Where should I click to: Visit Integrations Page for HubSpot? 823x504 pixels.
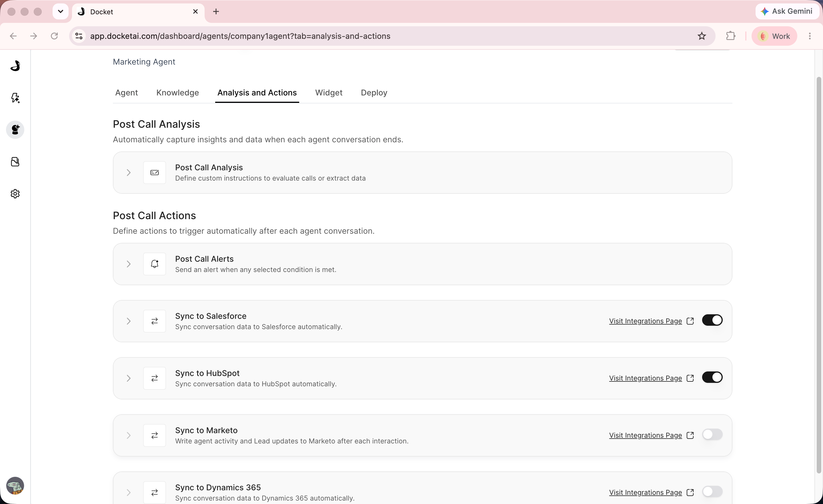click(x=646, y=378)
